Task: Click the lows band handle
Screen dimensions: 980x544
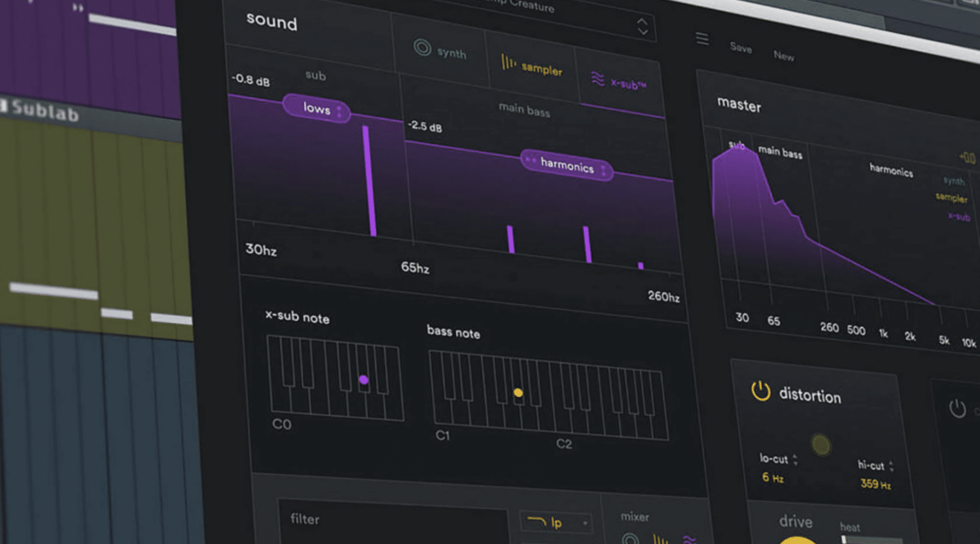Action: [x=317, y=108]
